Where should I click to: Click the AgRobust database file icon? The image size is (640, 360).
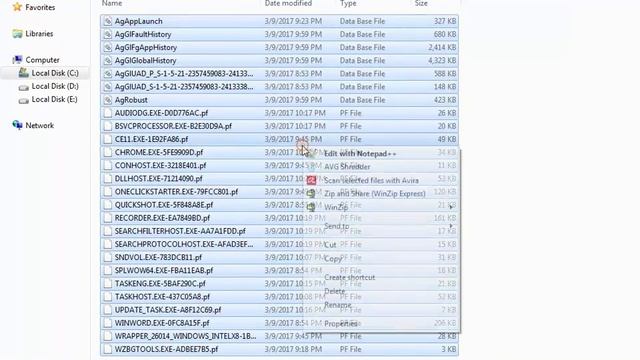(108, 100)
